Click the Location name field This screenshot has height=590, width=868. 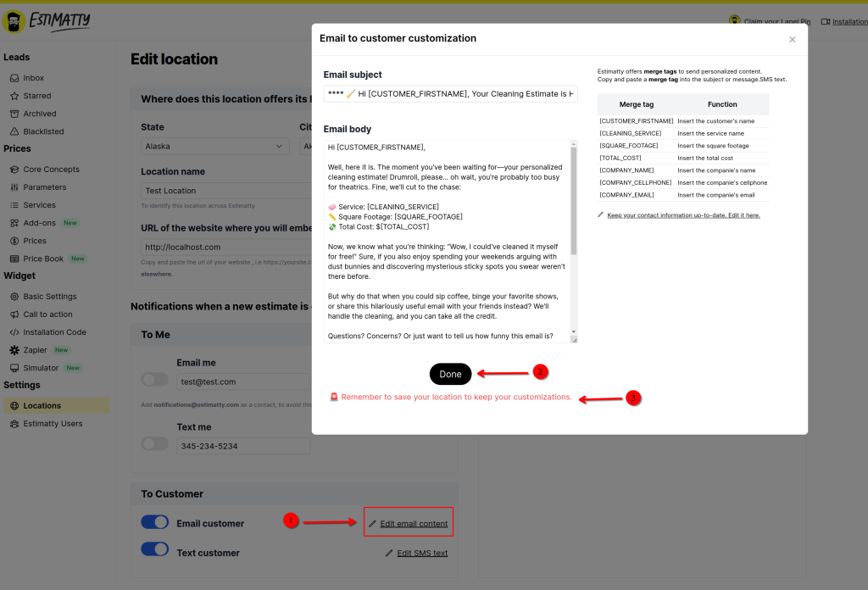[227, 191]
